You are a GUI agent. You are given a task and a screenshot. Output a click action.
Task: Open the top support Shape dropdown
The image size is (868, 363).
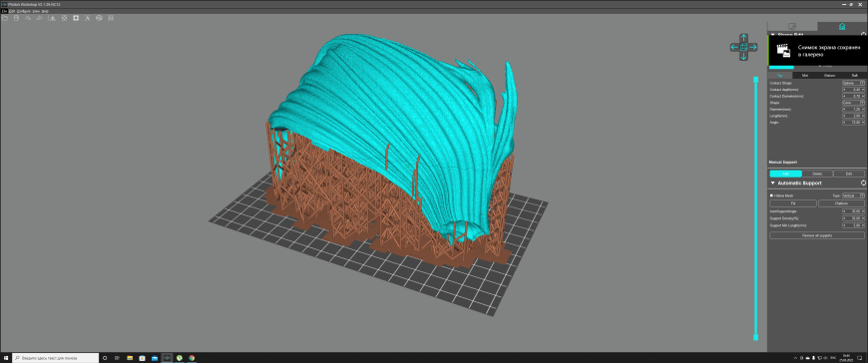[x=853, y=103]
